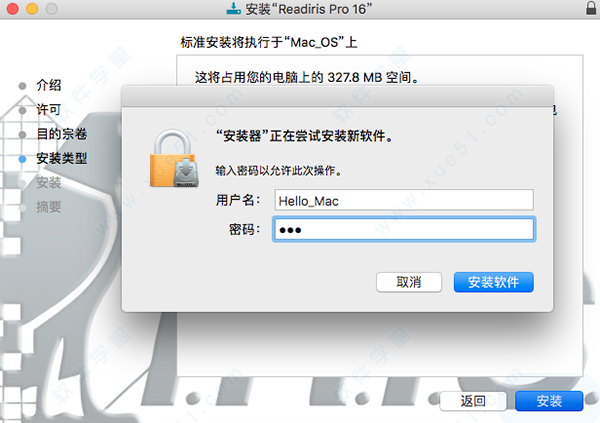Click the disk drive badge on padlock

[186, 173]
